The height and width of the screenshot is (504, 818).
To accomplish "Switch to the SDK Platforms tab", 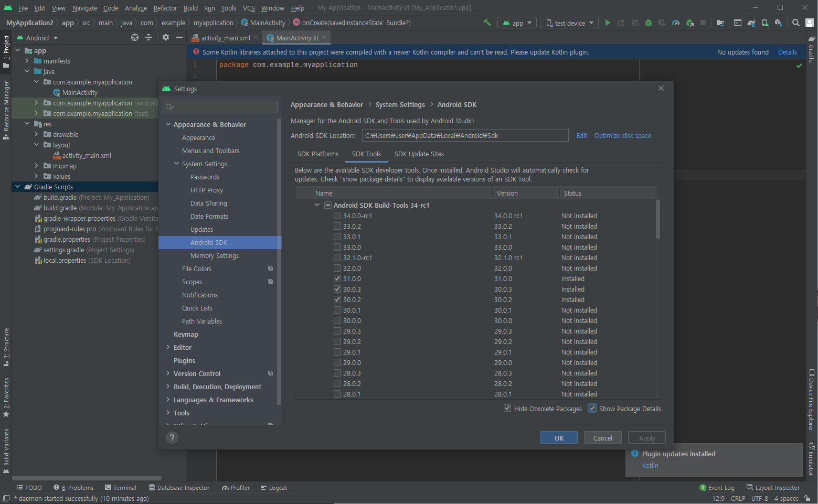I will coord(318,154).
